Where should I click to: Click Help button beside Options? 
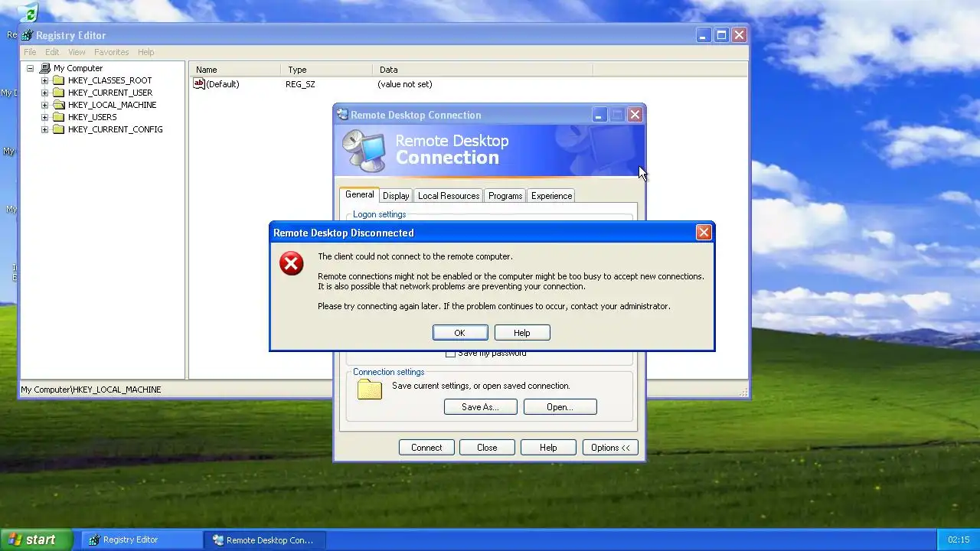pos(548,448)
